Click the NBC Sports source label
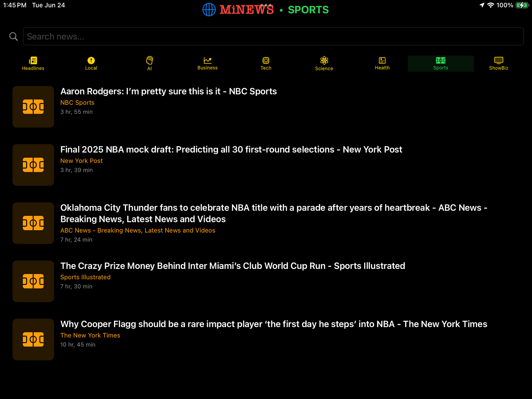 (77, 103)
